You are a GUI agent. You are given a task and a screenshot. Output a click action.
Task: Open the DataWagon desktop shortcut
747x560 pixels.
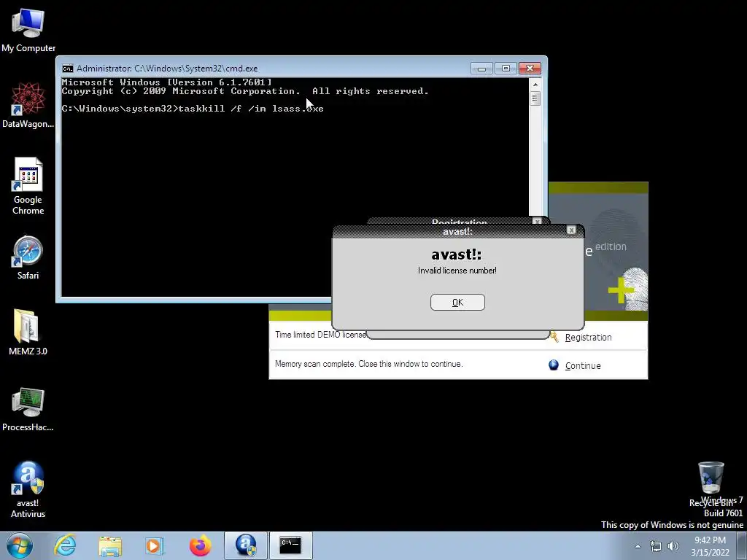[x=28, y=105]
